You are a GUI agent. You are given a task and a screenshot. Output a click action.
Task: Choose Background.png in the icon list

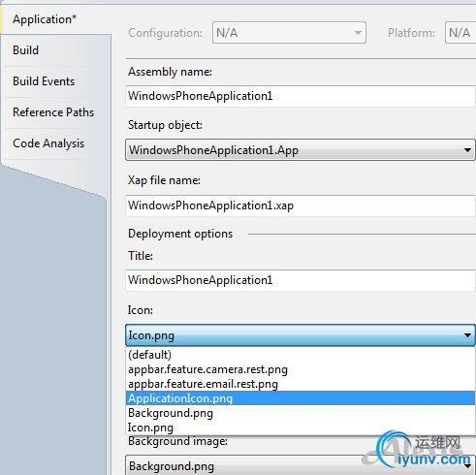(x=301, y=413)
